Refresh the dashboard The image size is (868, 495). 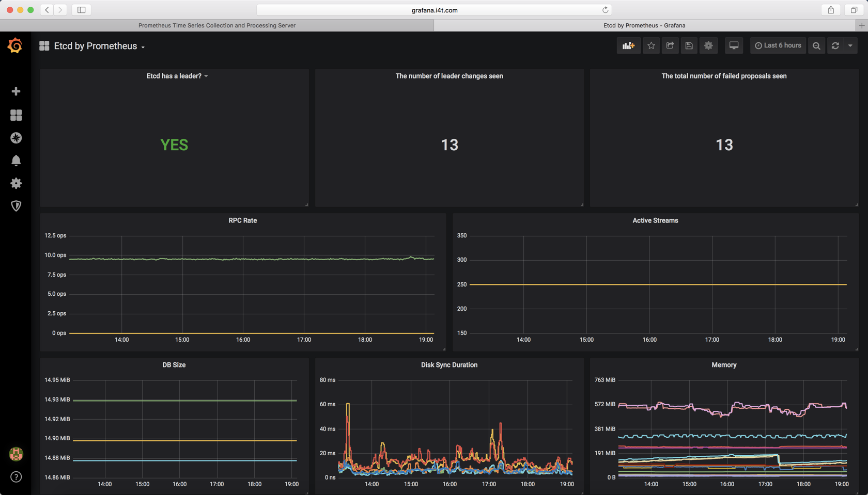click(835, 45)
